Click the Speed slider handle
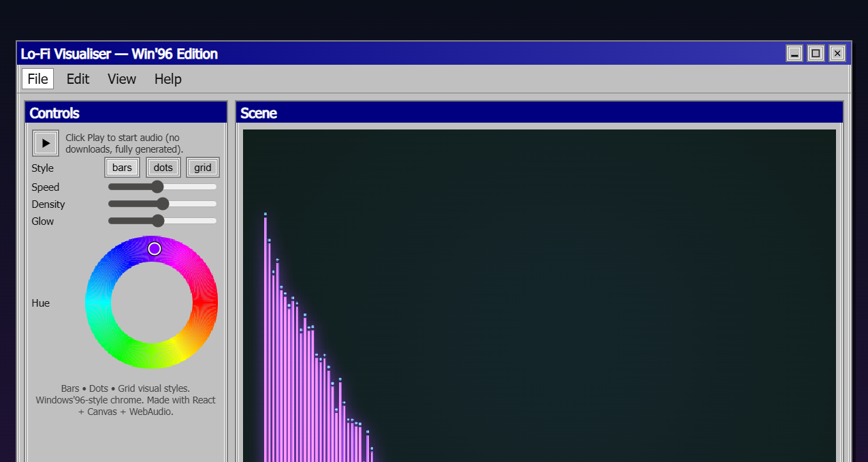This screenshot has width=868, height=462. [x=157, y=187]
